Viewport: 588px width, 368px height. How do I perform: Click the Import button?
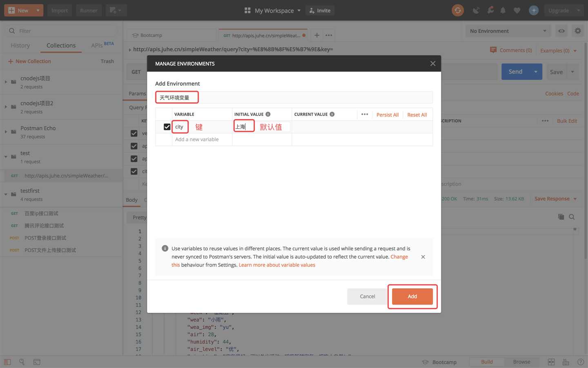click(60, 10)
